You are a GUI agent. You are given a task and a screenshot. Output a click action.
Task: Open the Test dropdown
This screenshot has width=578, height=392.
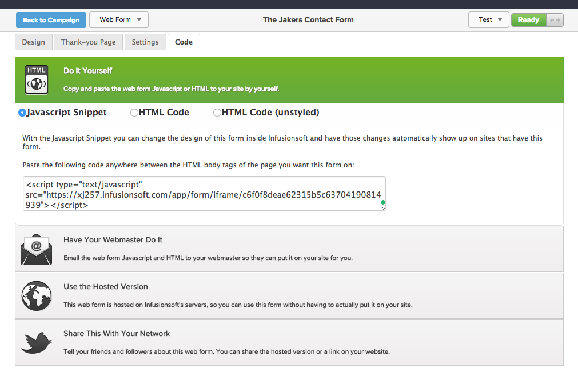point(488,19)
